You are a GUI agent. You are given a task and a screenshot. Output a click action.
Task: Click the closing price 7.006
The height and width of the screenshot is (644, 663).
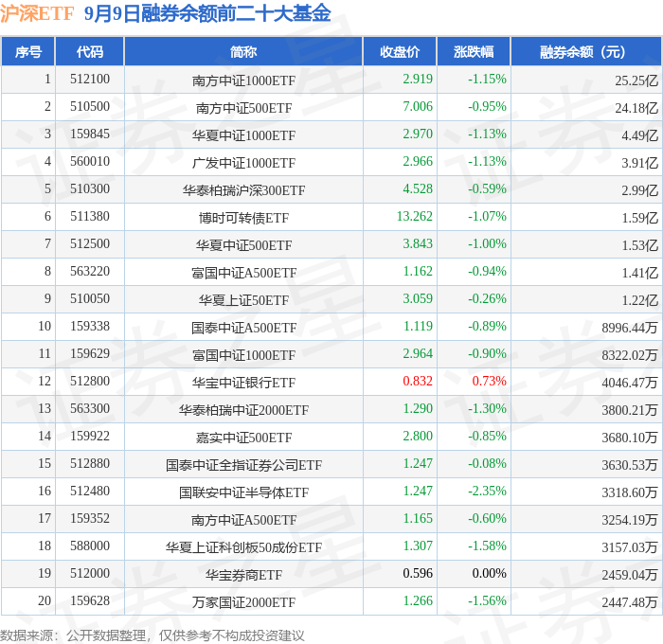coord(418,106)
